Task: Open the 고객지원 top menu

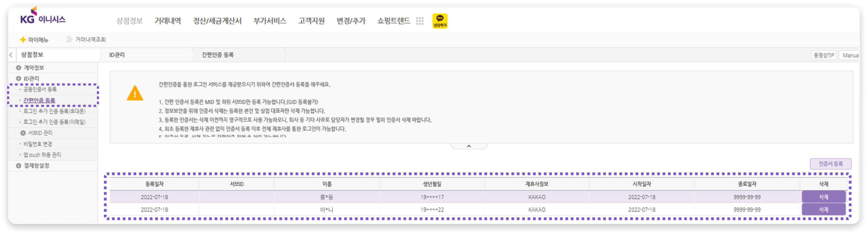Action: coord(311,21)
